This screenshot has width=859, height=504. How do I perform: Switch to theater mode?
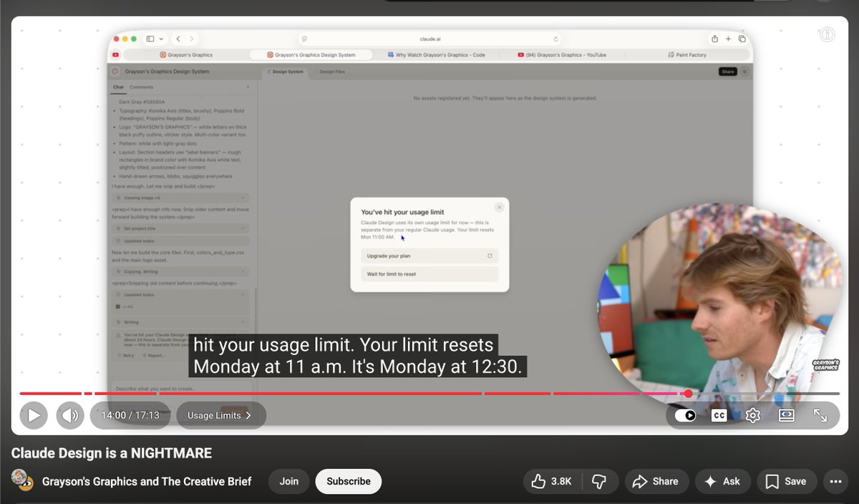(787, 415)
